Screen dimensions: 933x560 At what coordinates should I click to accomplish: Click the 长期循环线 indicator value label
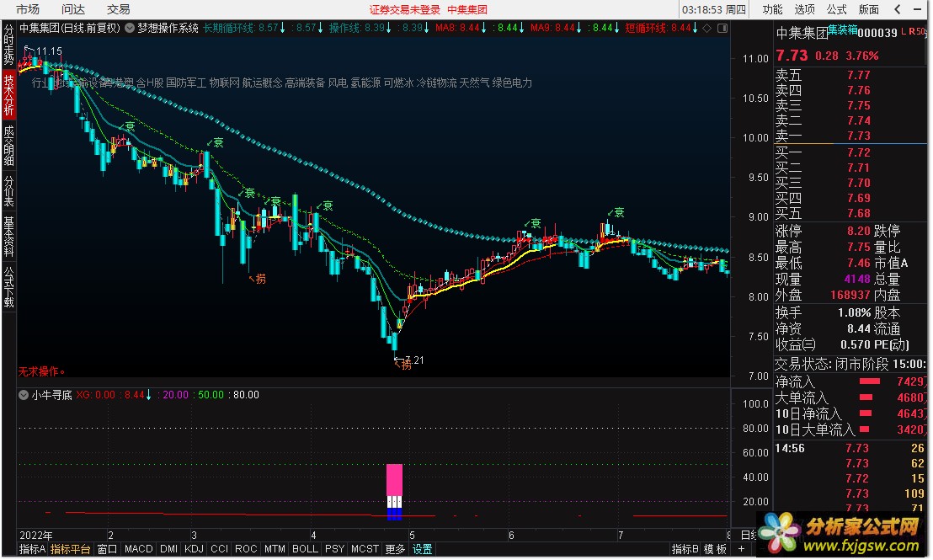click(244, 28)
